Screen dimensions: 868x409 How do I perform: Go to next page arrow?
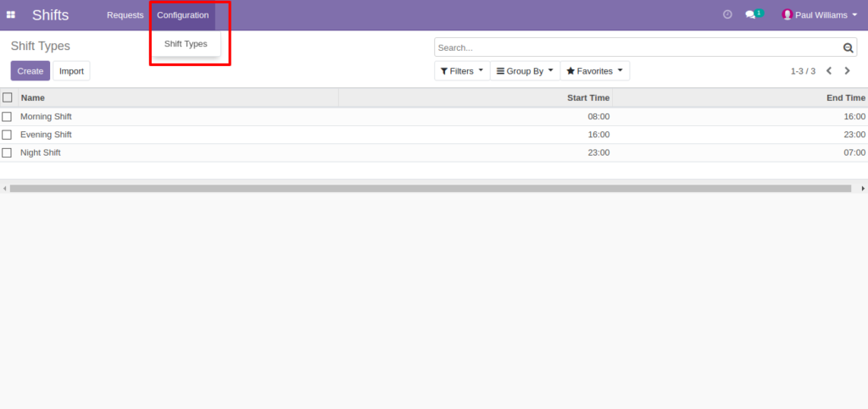[x=847, y=71]
